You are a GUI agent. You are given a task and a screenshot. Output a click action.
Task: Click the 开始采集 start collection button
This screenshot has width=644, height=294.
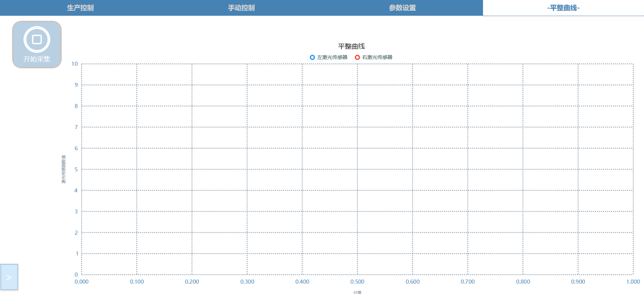(x=37, y=45)
